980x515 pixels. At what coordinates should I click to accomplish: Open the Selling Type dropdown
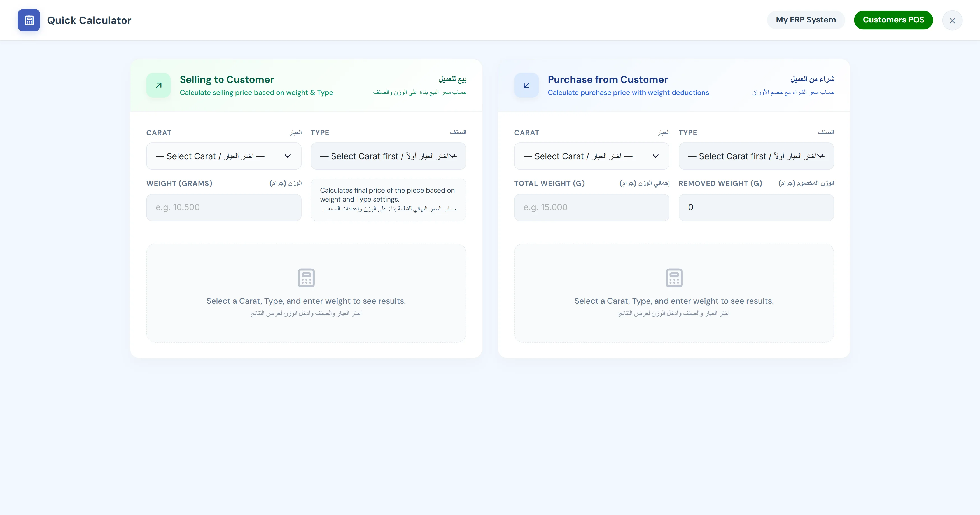click(x=388, y=156)
